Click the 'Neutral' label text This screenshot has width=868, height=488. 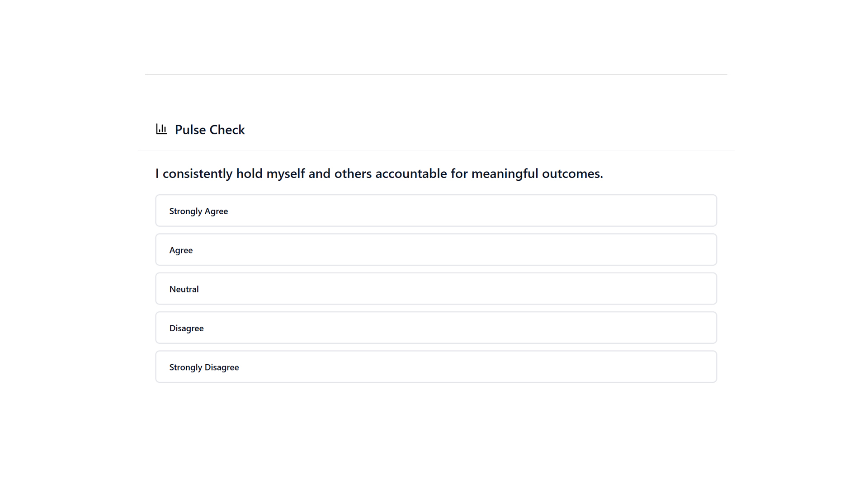pyautogui.click(x=184, y=289)
